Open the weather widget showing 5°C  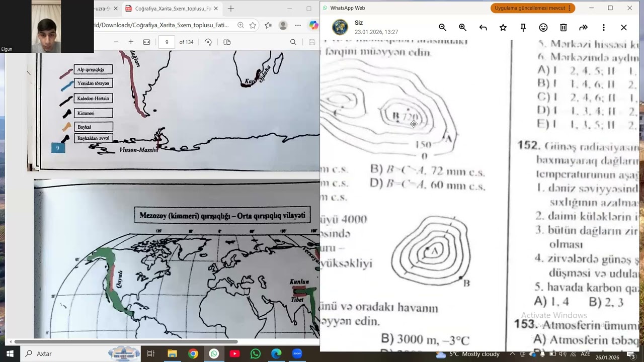[468, 354]
